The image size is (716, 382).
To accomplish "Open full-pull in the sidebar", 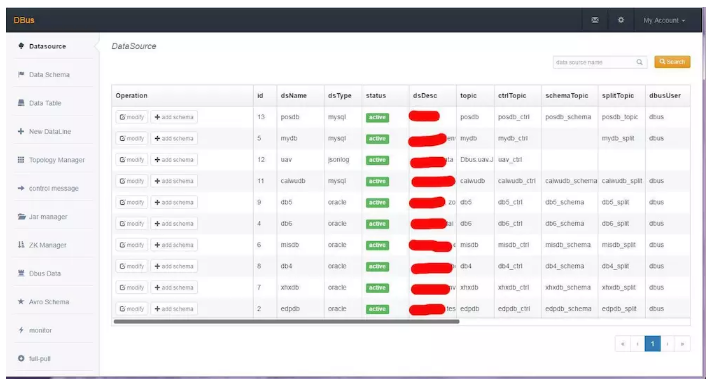I will (x=39, y=359).
